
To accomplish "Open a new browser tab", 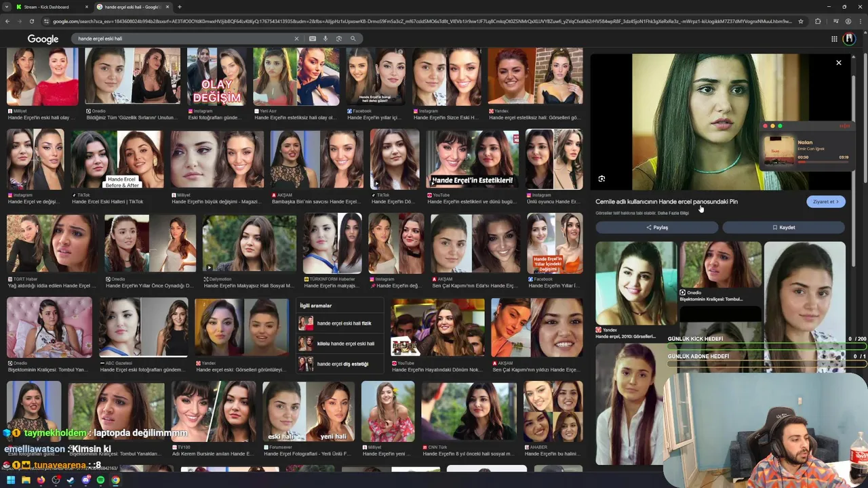I will tap(180, 7).
